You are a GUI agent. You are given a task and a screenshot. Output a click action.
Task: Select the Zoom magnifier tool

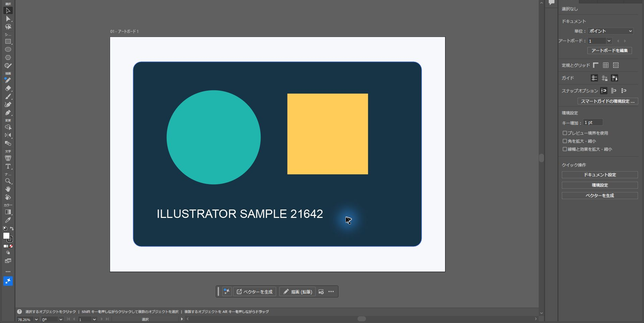coord(8,181)
